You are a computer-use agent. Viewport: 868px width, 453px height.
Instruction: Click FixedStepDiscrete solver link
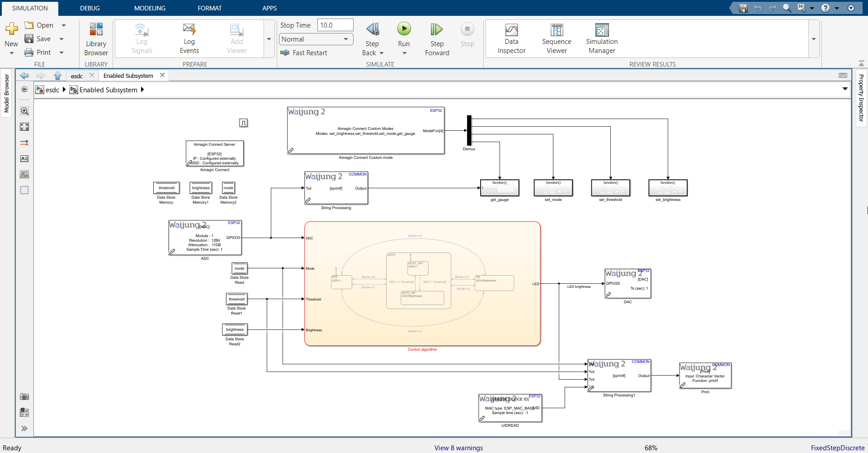pyautogui.click(x=838, y=448)
